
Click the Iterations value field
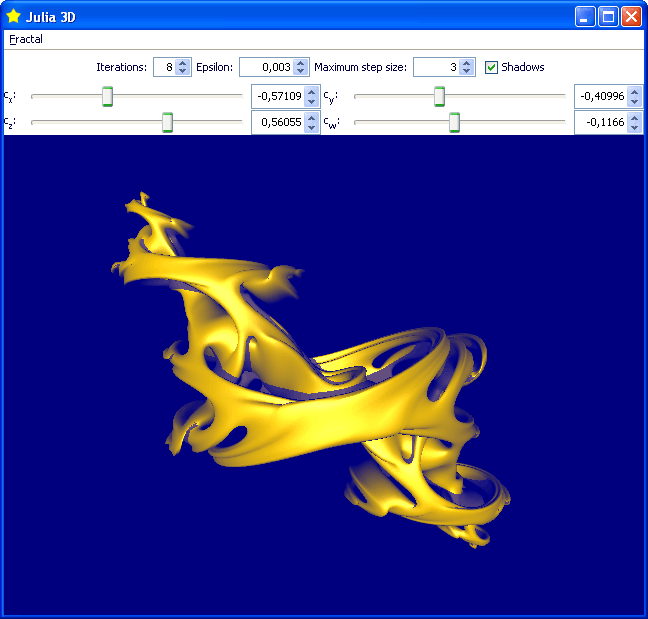pos(164,67)
